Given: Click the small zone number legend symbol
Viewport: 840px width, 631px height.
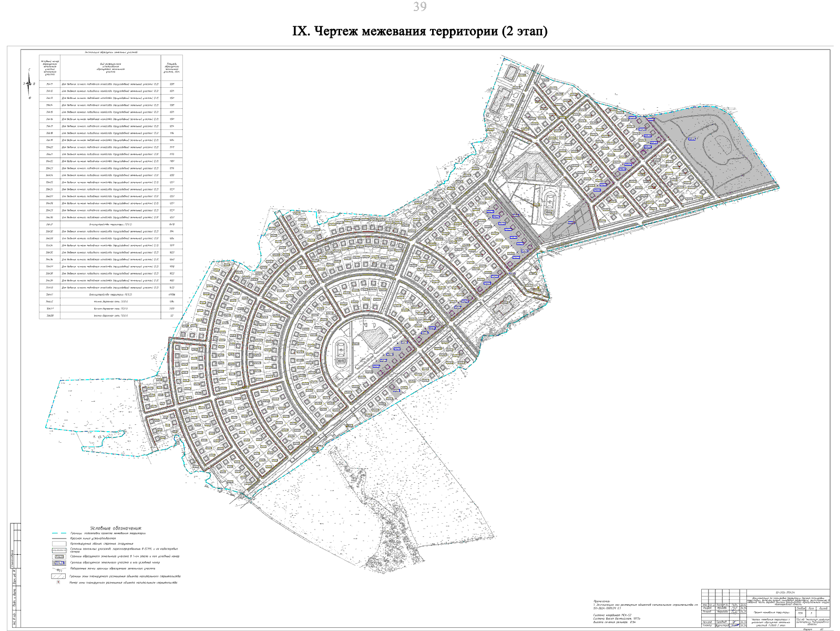Looking at the screenshot, I should tap(58, 583).
